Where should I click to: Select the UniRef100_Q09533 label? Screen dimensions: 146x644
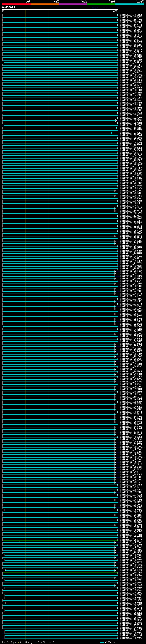point(131,359)
